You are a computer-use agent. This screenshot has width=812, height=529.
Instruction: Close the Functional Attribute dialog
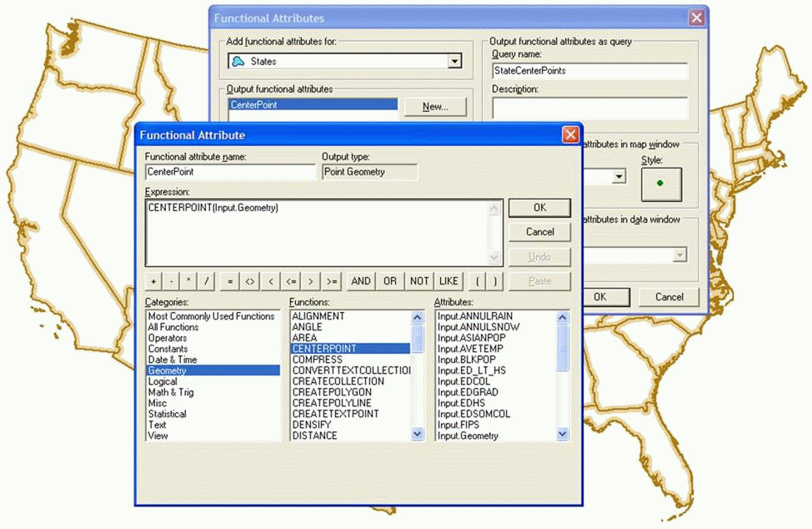570,134
